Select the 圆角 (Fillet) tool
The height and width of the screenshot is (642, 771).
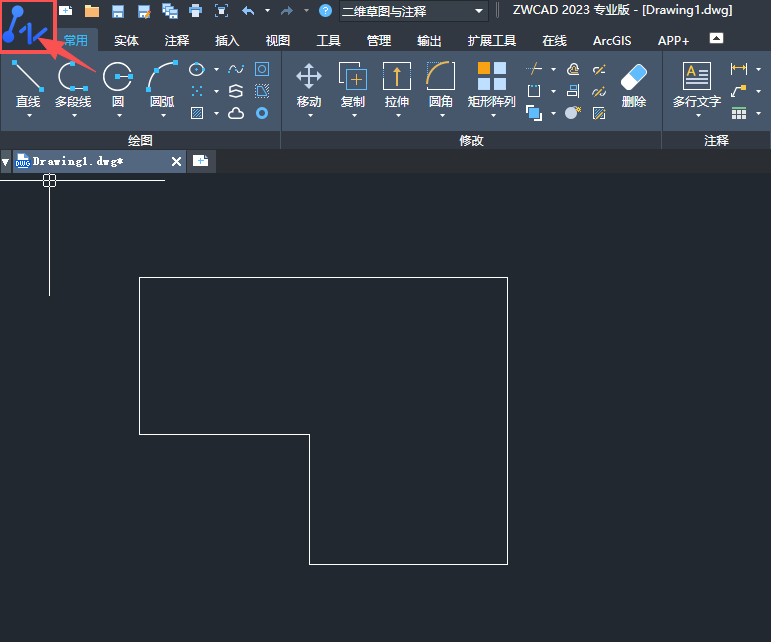(x=441, y=85)
